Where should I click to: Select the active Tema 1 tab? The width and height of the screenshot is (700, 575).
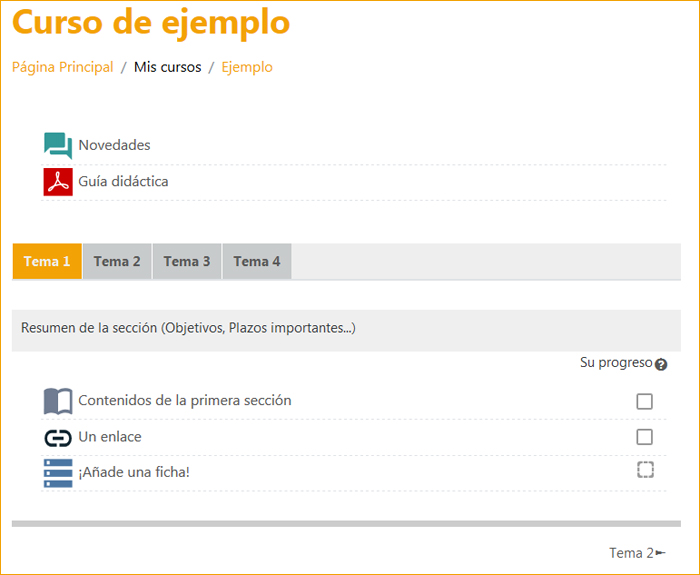click(47, 262)
